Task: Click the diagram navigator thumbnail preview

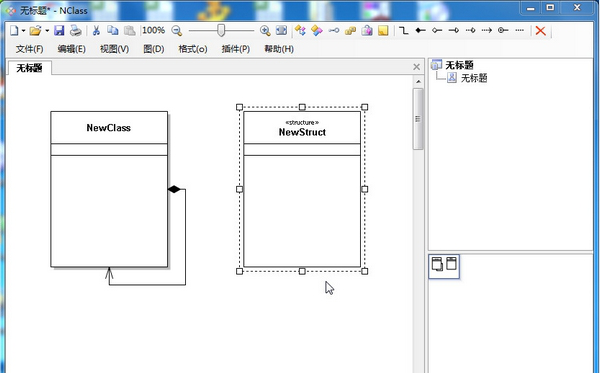Action: (444, 267)
